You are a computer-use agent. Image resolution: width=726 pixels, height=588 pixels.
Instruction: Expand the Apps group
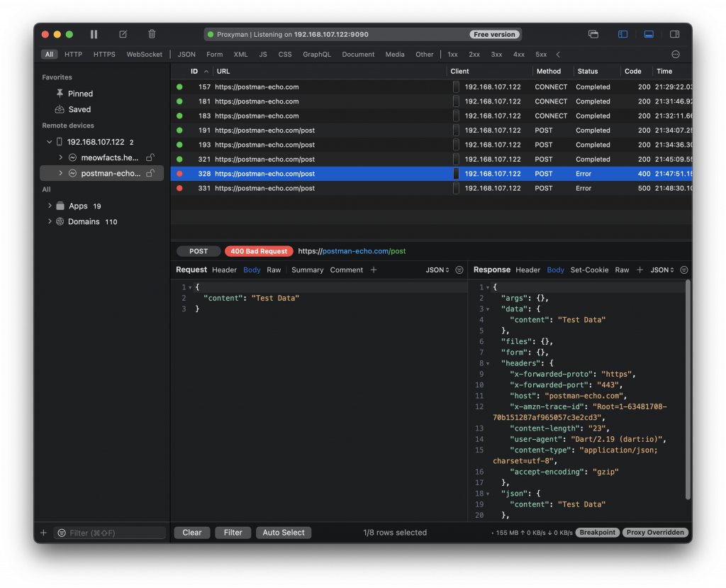click(x=50, y=206)
